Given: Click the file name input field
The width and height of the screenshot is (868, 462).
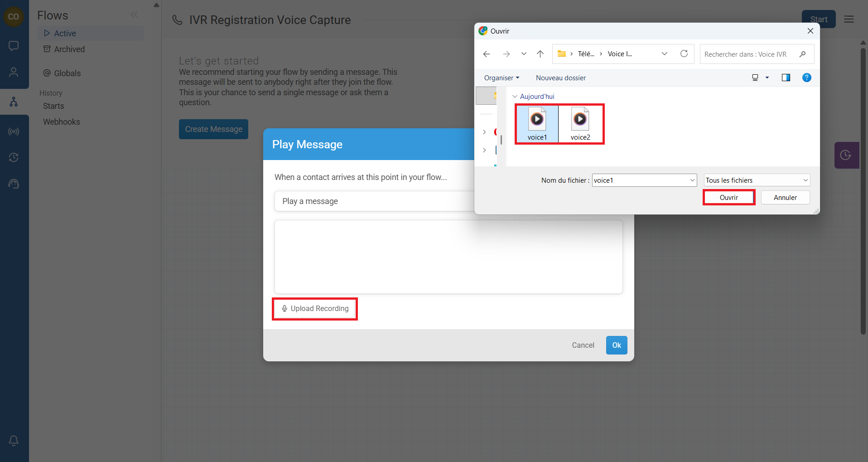Looking at the screenshot, I should coord(640,180).
